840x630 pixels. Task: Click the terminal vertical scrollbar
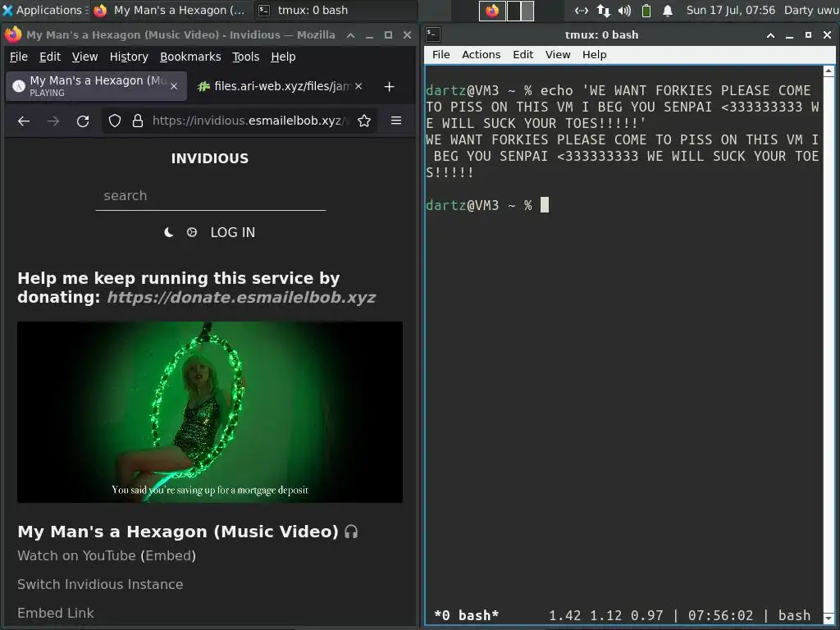point(829,345)
